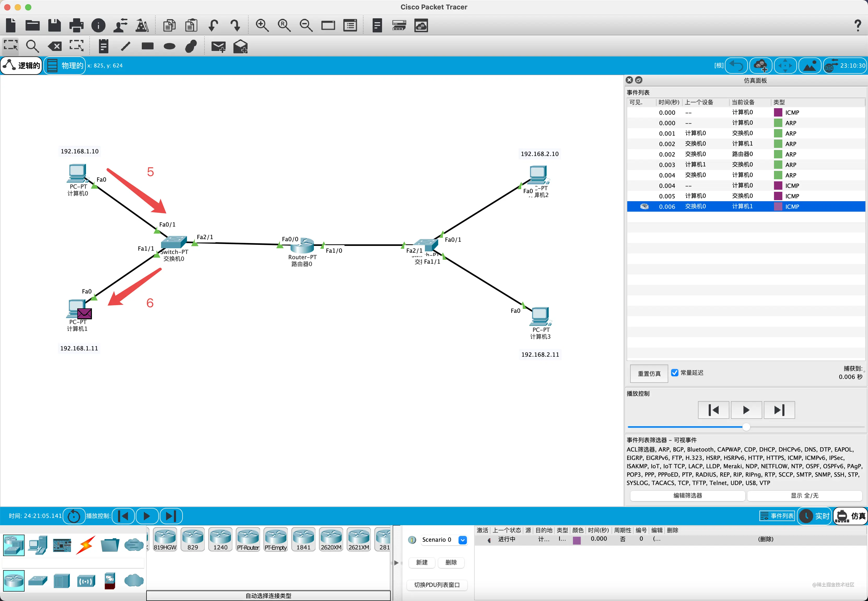The width and height of the screenshot is (868, 601).
Task: Click the Redo arrow icon
Action: point(235,25)
